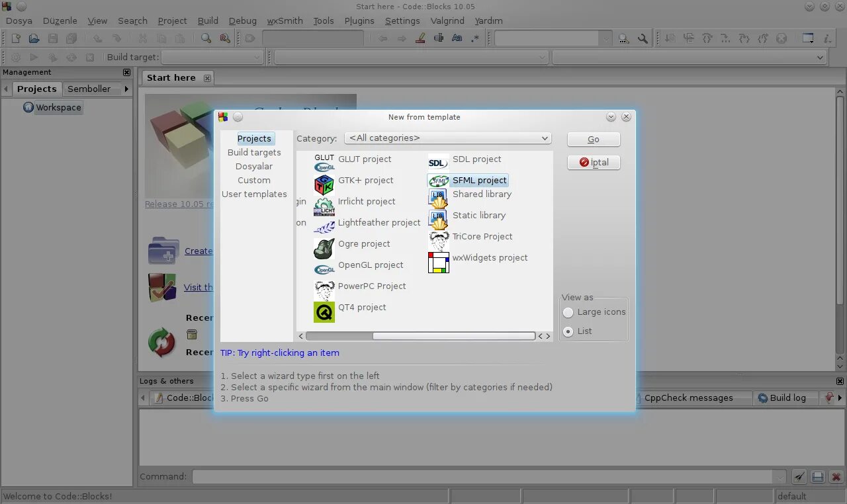
Task: Close the Start here tab
Action: [207, 78]
